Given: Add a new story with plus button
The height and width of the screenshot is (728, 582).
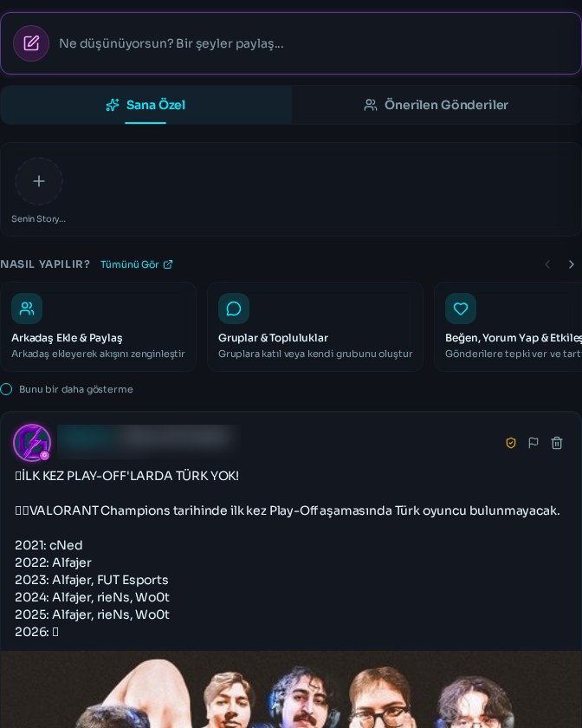Looking at the screenshot, I should (x=39, y=181).
